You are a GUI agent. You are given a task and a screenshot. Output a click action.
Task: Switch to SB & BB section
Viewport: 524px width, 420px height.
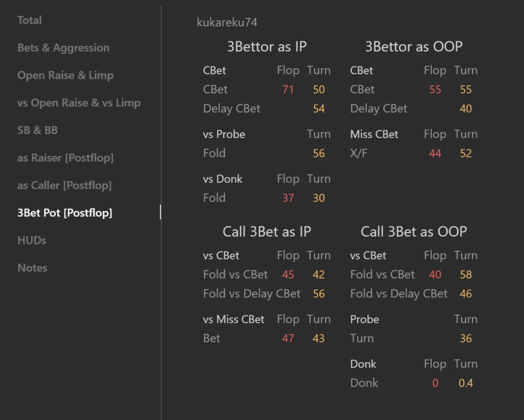[37, 130]
